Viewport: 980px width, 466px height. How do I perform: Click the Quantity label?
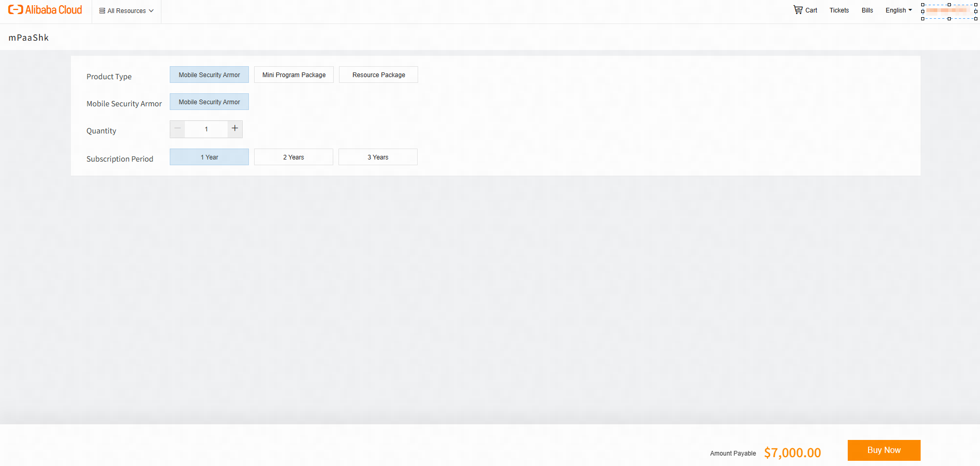101,131
